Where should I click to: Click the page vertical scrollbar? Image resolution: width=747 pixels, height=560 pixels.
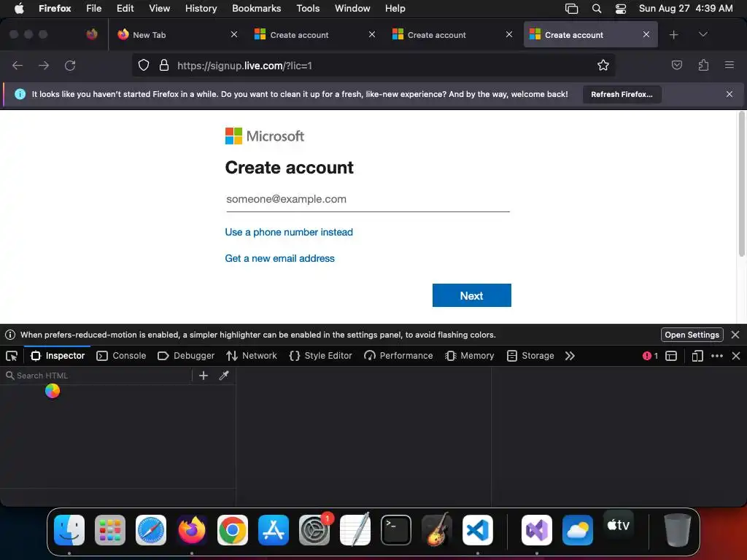(741, 184)
